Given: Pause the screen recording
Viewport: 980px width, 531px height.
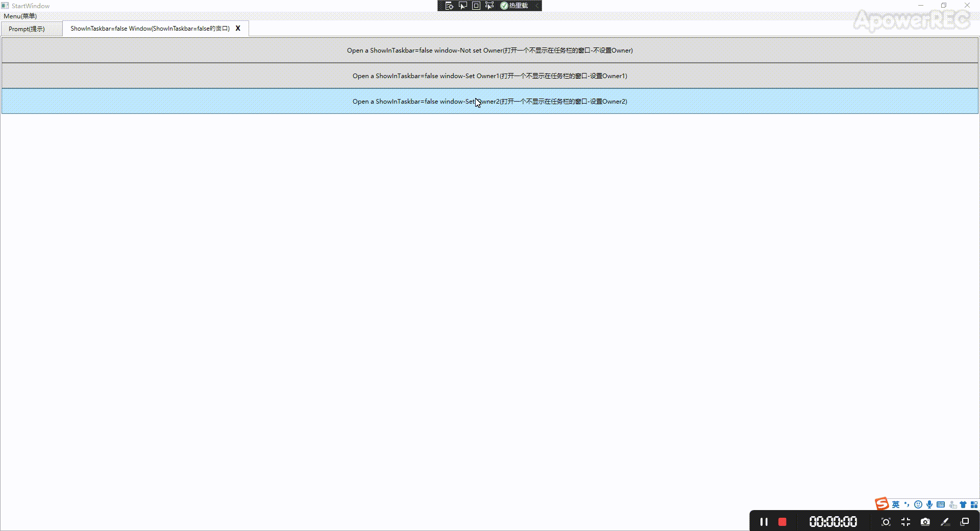Looking at the screenshot, I should tap(764, 522).
